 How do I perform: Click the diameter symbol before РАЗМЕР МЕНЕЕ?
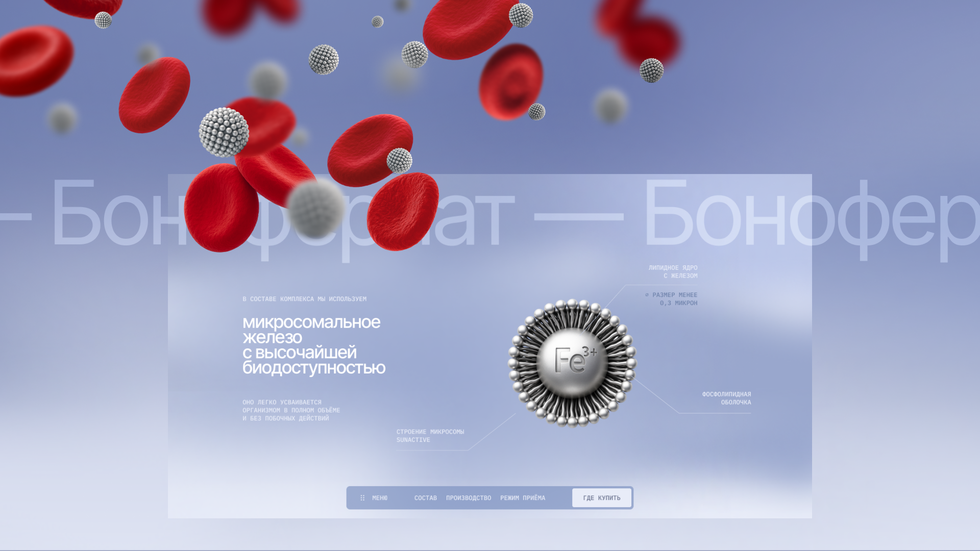pyautogui.click(x=647, y=295)
